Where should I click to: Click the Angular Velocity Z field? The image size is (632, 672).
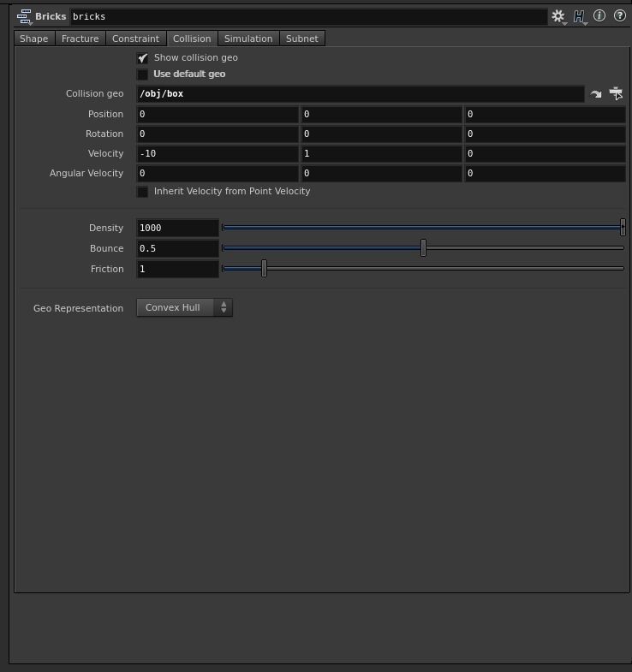545,174
